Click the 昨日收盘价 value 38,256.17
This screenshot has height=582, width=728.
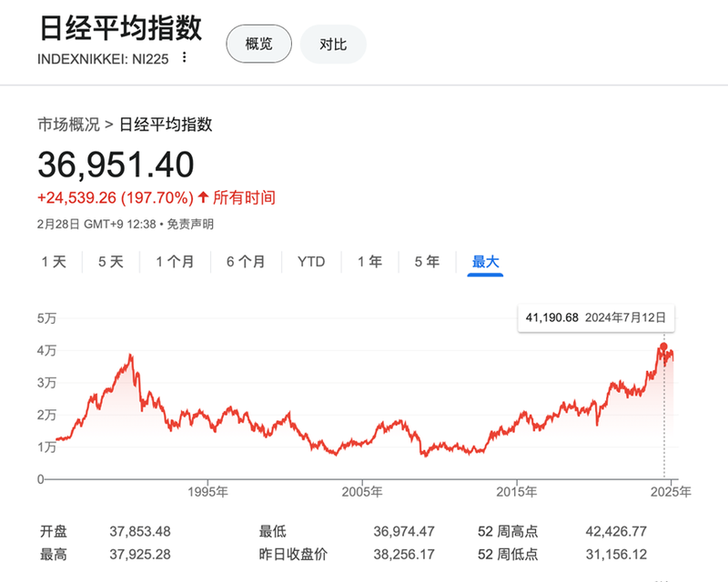pos(404,555)
